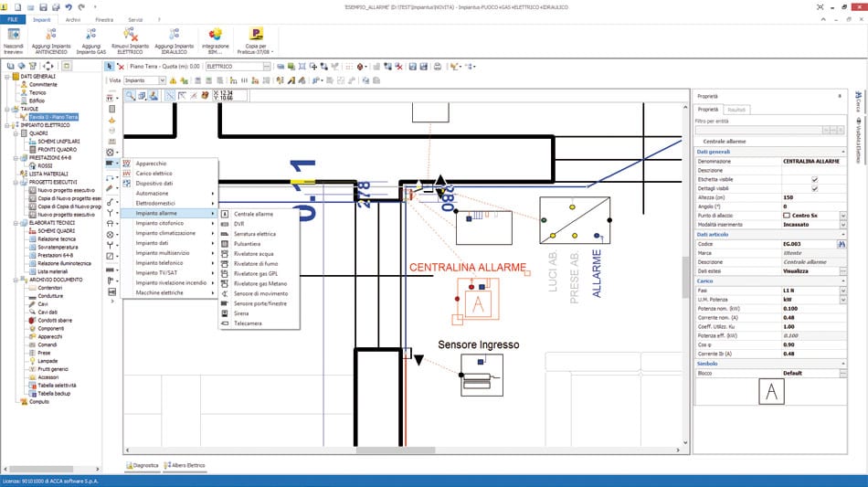Viewport: 868px width, 487px height.
Task: Open Copia per Praticus-37/08 dropdown
Action: coord(255,41)
